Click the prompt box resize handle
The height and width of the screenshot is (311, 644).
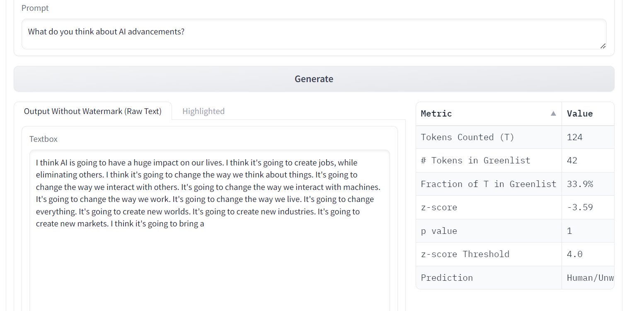603,46
